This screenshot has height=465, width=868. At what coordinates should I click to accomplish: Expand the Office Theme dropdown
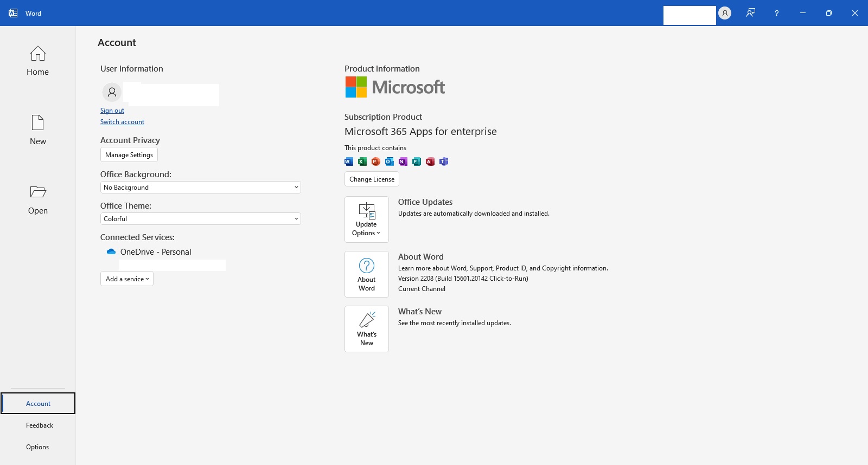coord(201,219)
